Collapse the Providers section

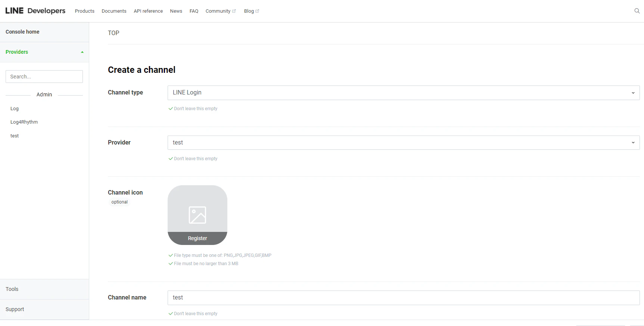[44, 52]
